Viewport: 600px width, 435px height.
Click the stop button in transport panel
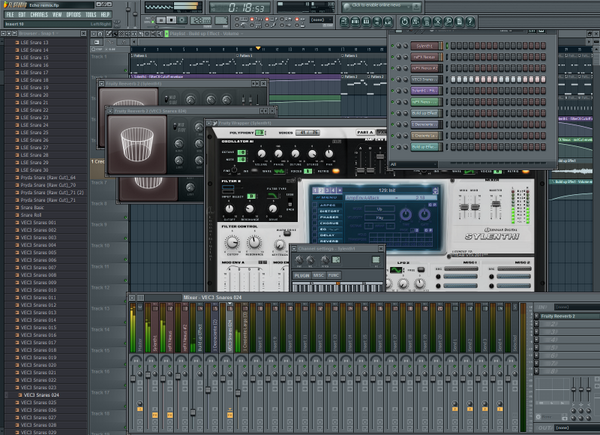tap(172, 20)
